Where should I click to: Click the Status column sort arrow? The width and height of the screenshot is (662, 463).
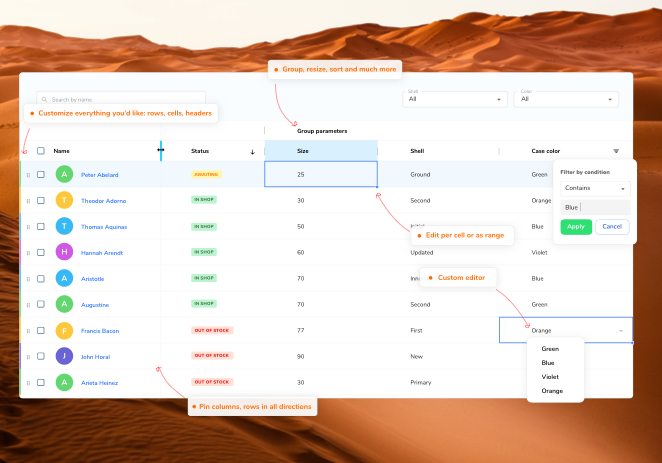pyautogui.click(x=252, y=152)
